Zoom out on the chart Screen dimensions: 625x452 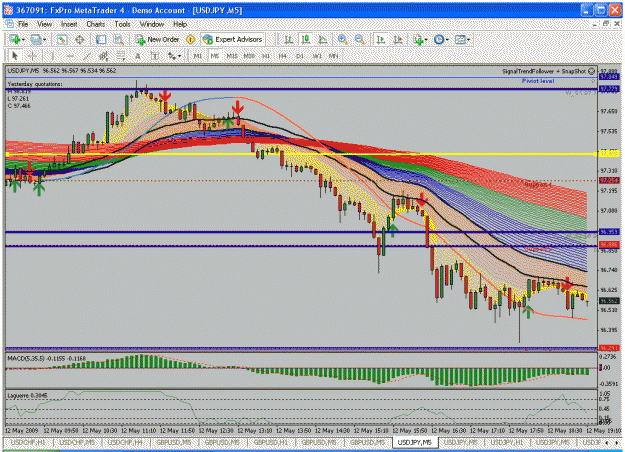360,39
